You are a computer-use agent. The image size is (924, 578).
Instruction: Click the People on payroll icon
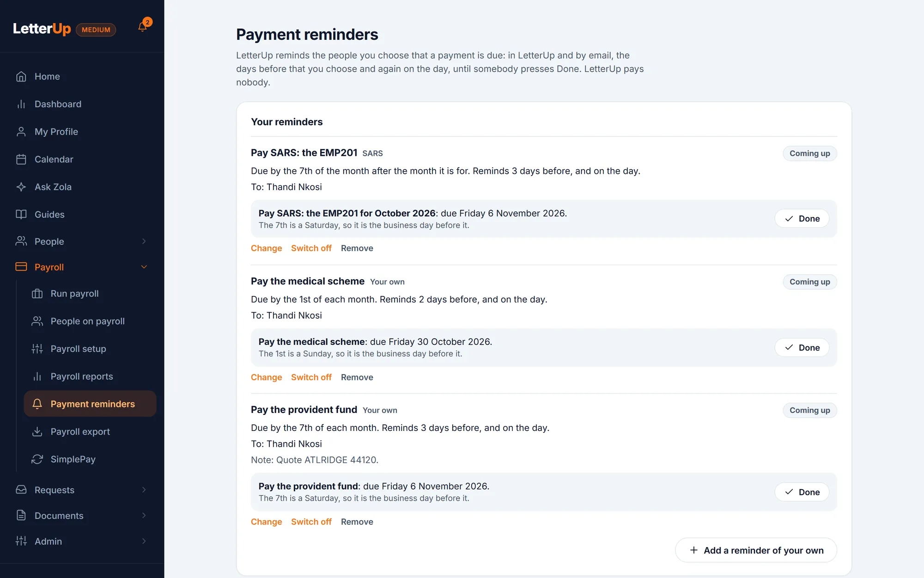coord(37,321)
